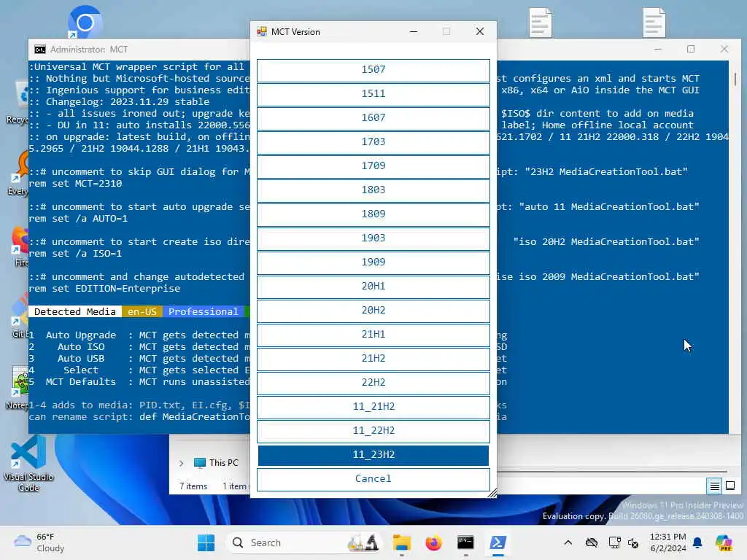Click the '7 items' status text

click(193, 486)
